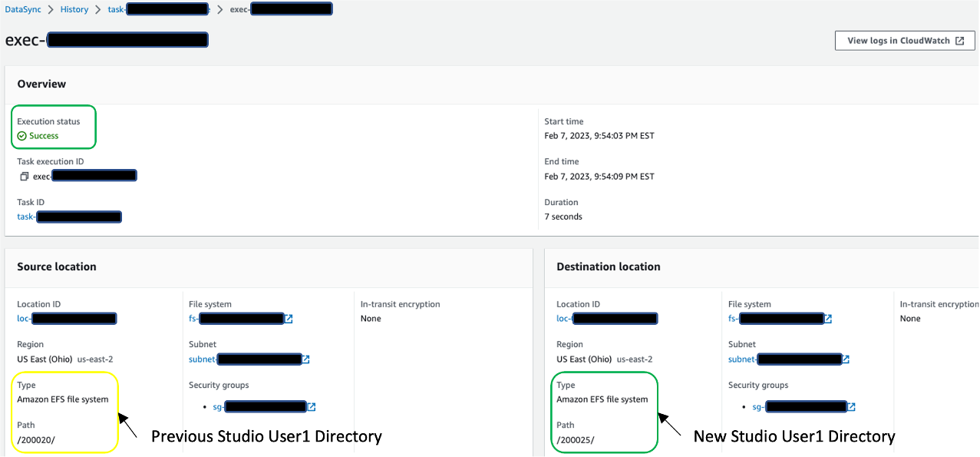Open destination security group external link icon

pos(851,407)
